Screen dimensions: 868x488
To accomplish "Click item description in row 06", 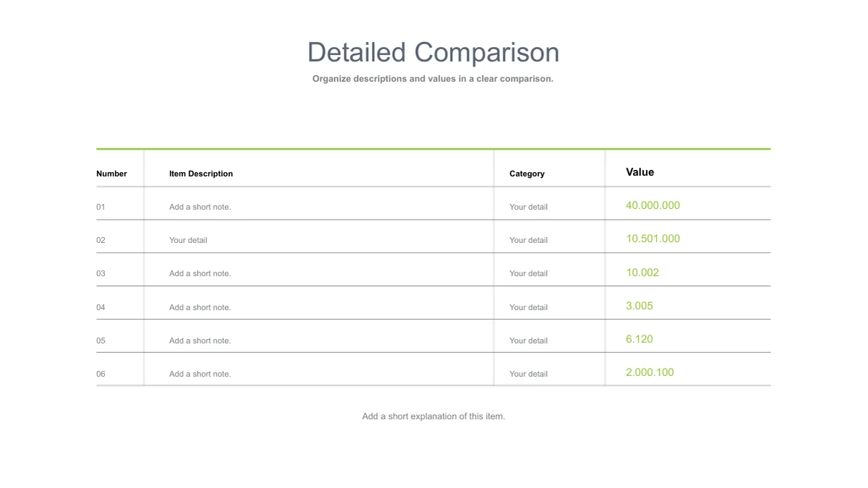I will (200, 374).
